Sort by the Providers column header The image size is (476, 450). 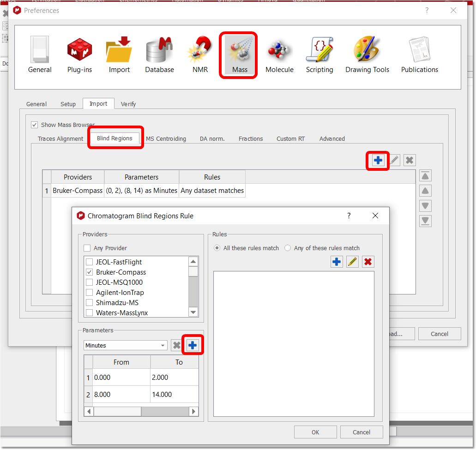coord(78,177)
